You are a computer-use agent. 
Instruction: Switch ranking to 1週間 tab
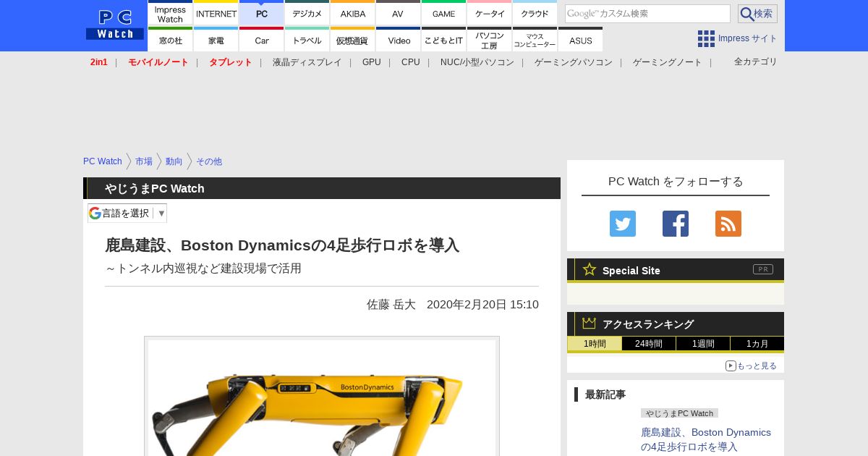(x=703, y=344)
